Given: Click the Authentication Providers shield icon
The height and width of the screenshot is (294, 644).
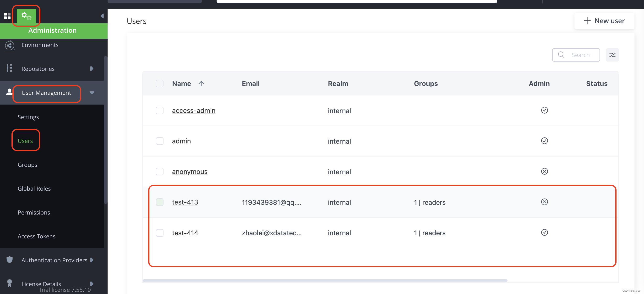Looking at the screenshot, I should 10,260.
